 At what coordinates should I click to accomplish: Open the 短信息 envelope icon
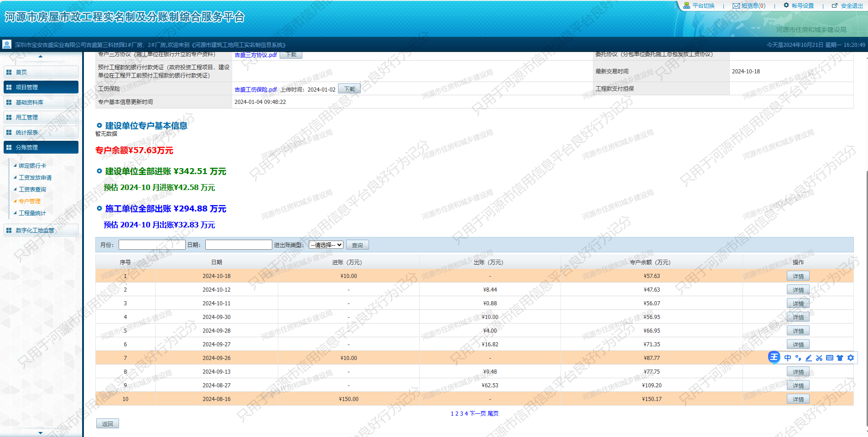coord(736,6)
